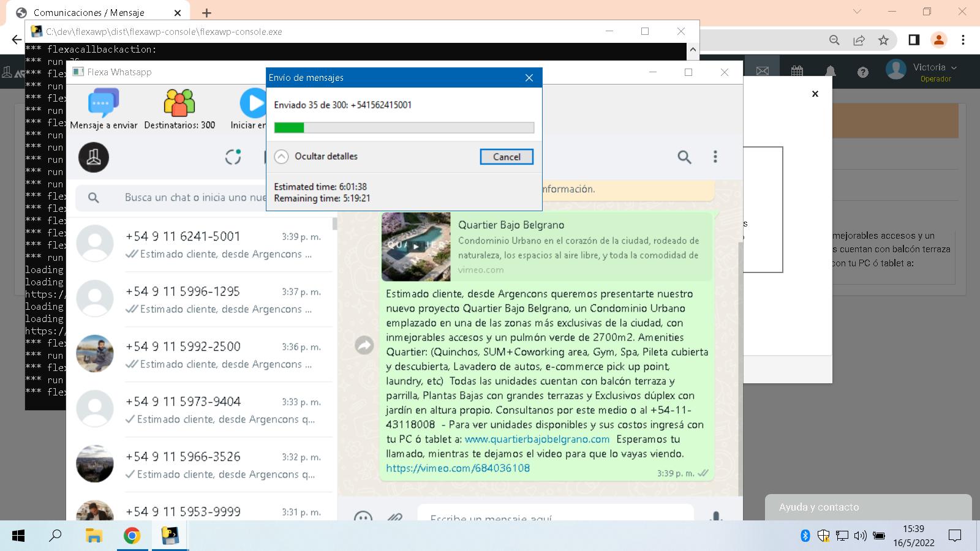980x551 pixels.
Task: Go back in the browser
Action: tap(16, 40)
